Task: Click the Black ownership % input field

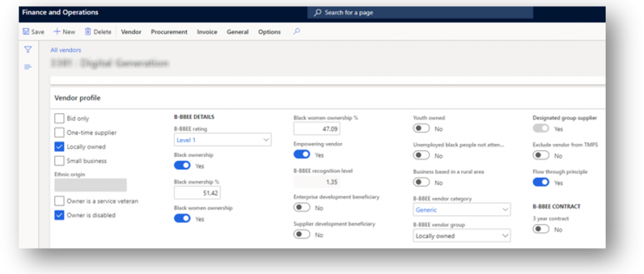Action: (197, 192)
